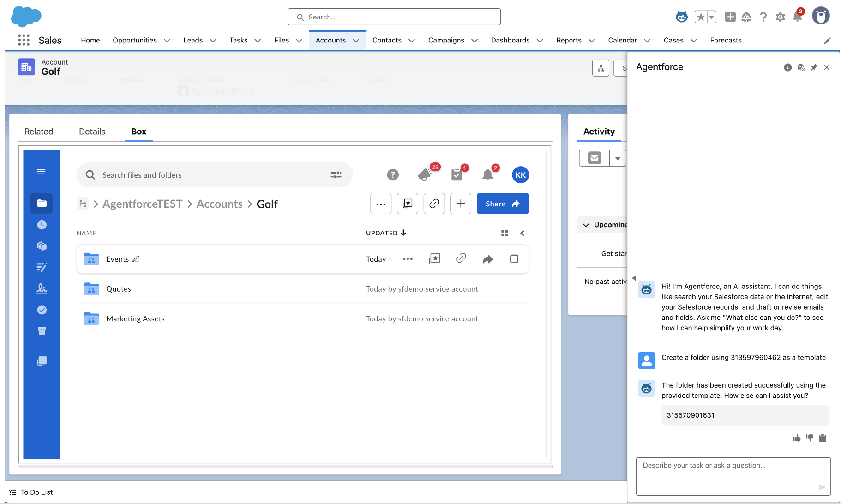
Task: Switch to the Details tab
Action: pos(92,132)
